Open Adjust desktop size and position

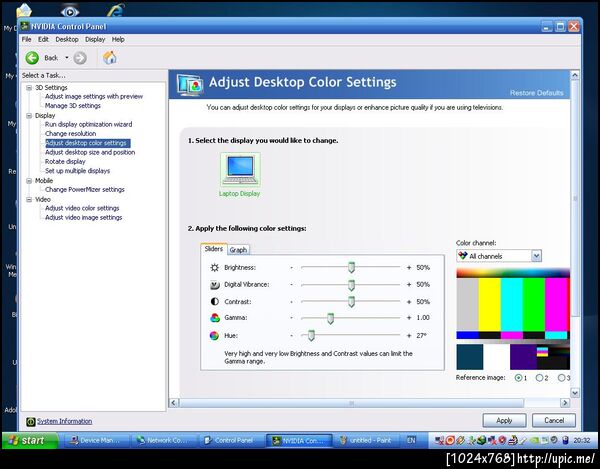[90, 152]
